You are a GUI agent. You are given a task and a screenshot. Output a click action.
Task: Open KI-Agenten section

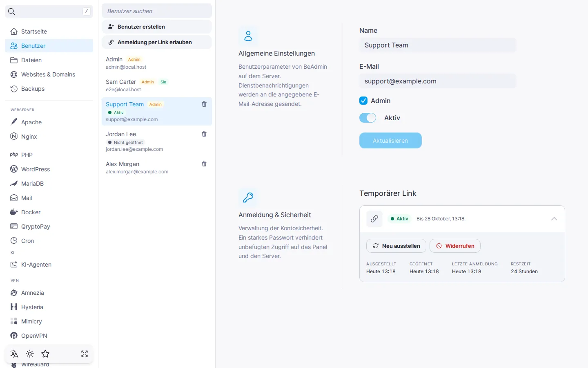pos(49,265)
